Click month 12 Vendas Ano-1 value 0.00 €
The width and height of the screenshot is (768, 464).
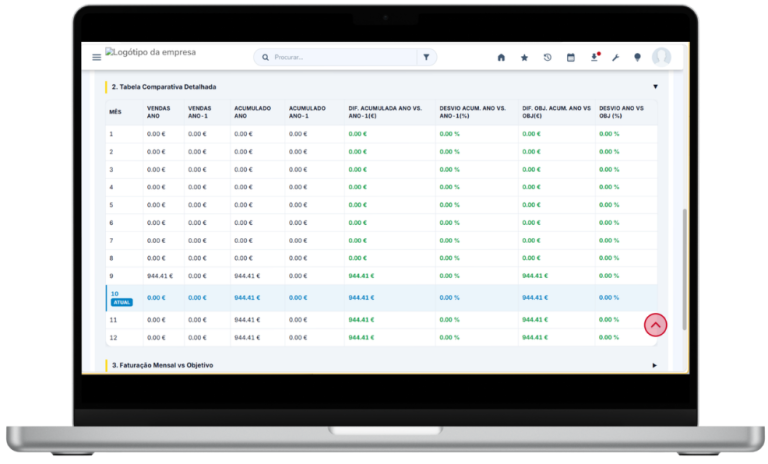pyautogui.click(x=197, y=338)
